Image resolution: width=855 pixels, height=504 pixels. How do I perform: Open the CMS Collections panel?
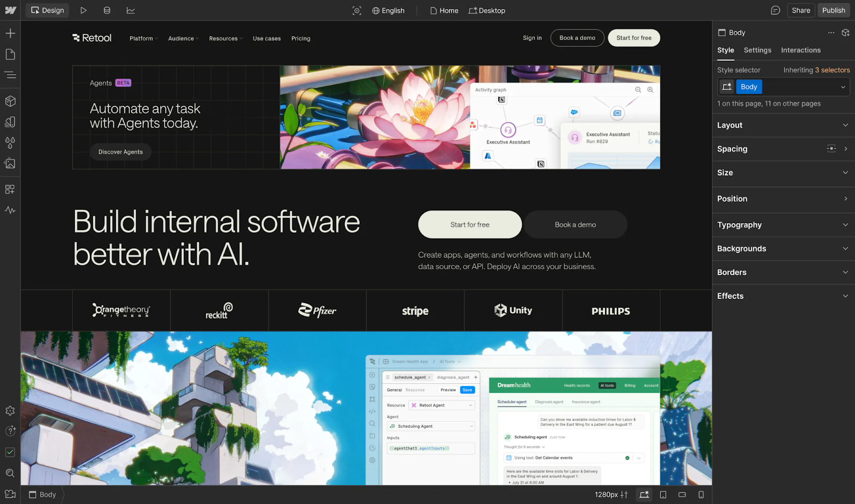(106, 10)
